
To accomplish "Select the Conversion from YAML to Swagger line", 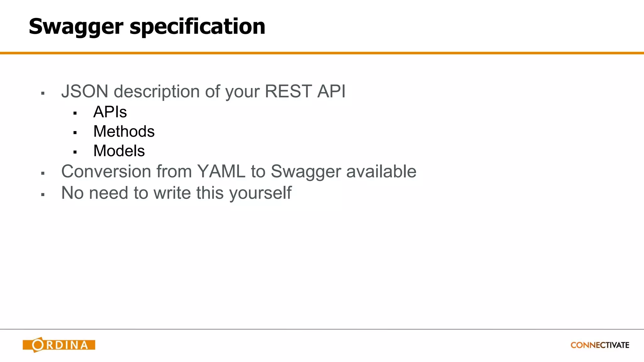I will 239,172.
